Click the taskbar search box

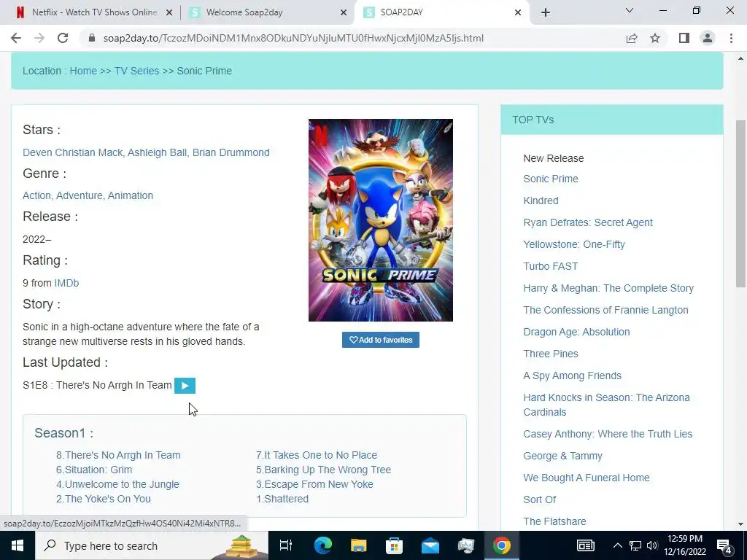pyautogui.click(x=152, y=545)
